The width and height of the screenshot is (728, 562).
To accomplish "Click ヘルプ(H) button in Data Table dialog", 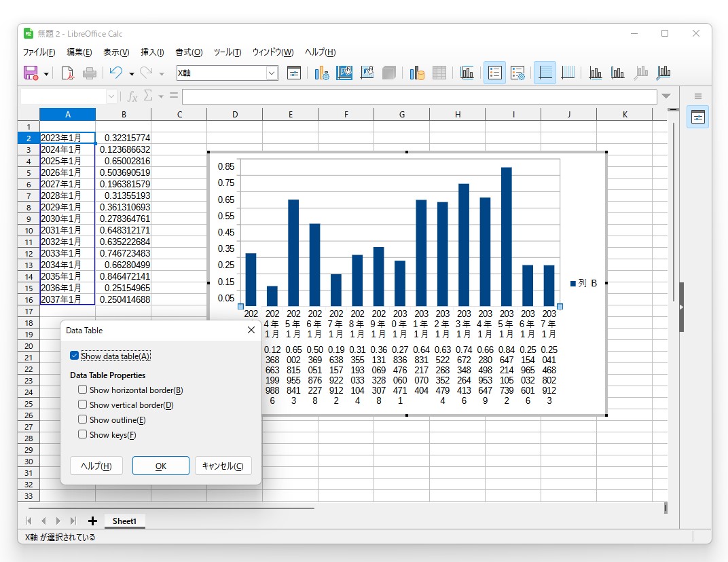I will point(96,466).
